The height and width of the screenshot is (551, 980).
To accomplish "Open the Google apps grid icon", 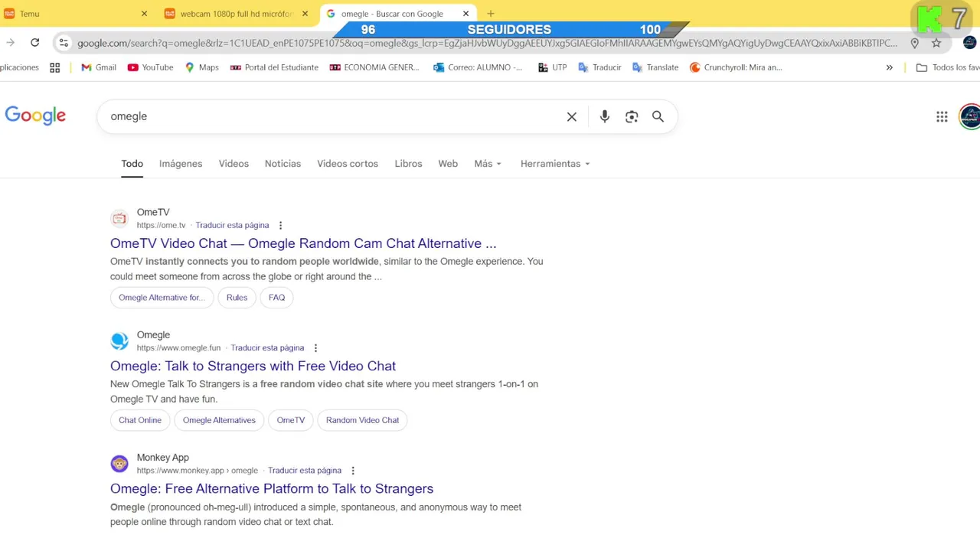I will coord(942,116).
